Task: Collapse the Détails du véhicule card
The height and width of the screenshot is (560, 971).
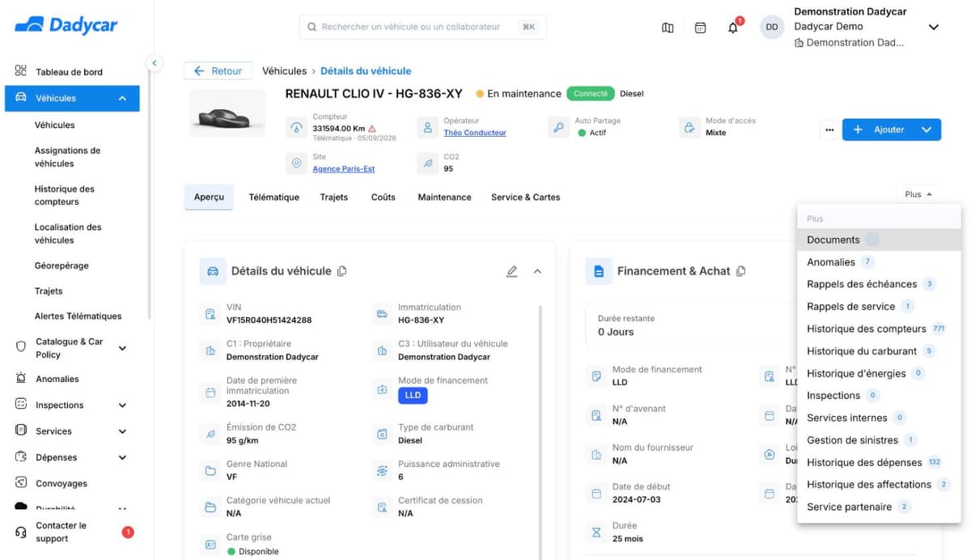Action: click(x=537, y=271)
